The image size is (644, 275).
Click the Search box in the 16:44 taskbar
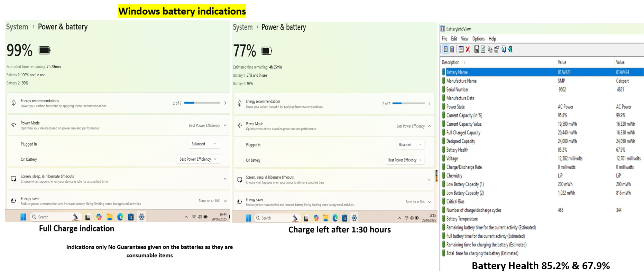click(56, 217)
